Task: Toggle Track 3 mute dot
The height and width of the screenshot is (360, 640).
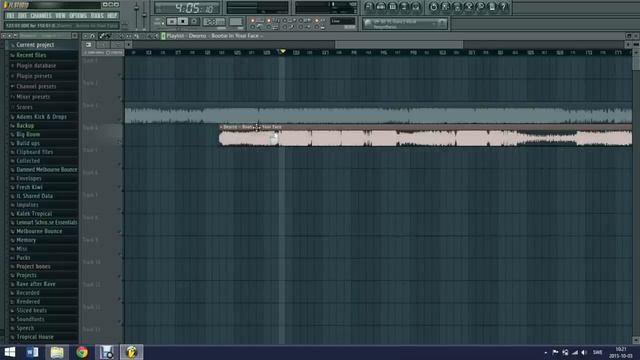Action: click(120, 120)
